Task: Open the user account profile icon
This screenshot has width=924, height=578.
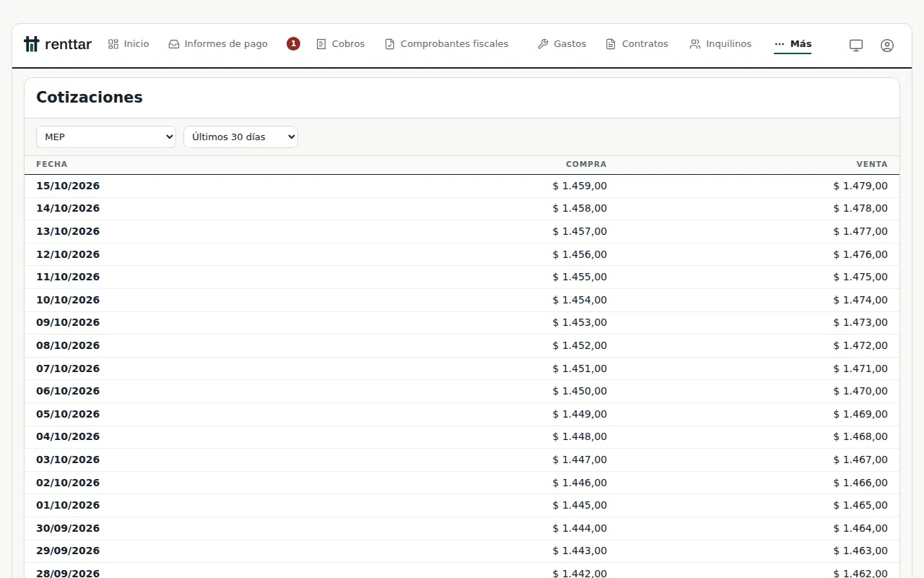Action: tap(887, 45)
